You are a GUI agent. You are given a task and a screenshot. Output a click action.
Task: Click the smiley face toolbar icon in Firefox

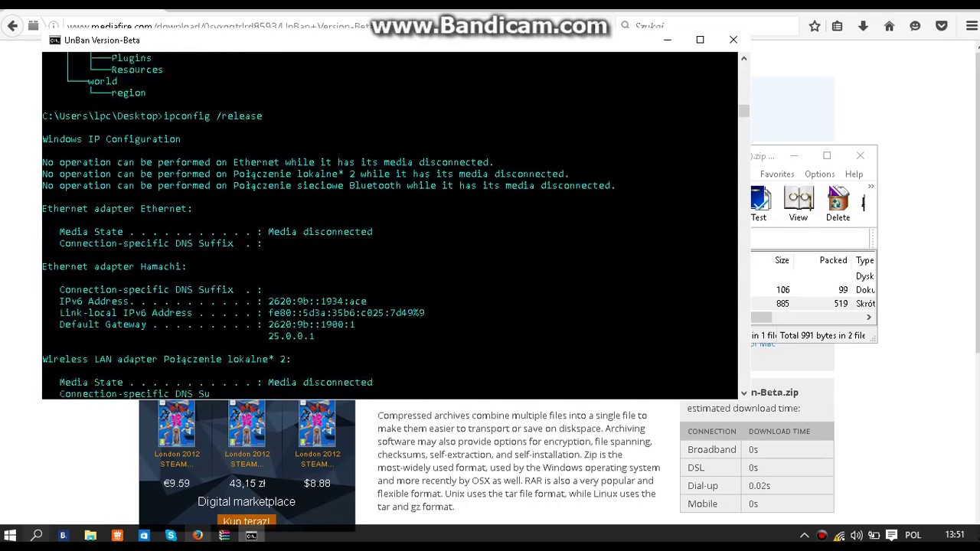(915, 26)
